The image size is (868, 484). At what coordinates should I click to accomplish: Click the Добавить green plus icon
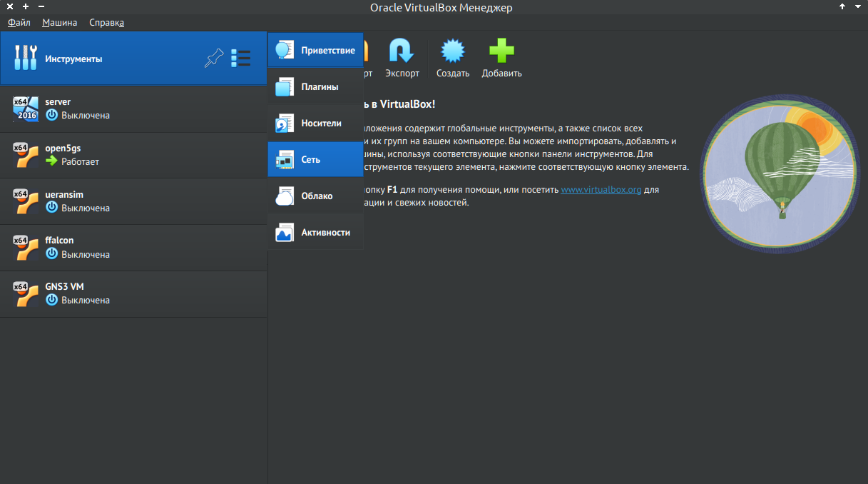pos(501,51)
